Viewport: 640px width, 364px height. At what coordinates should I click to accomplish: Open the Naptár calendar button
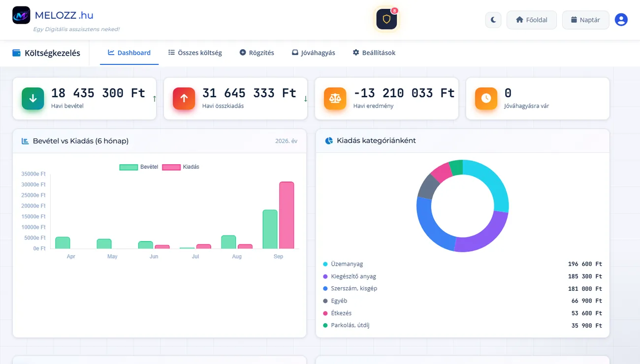[x=586, y=20]
